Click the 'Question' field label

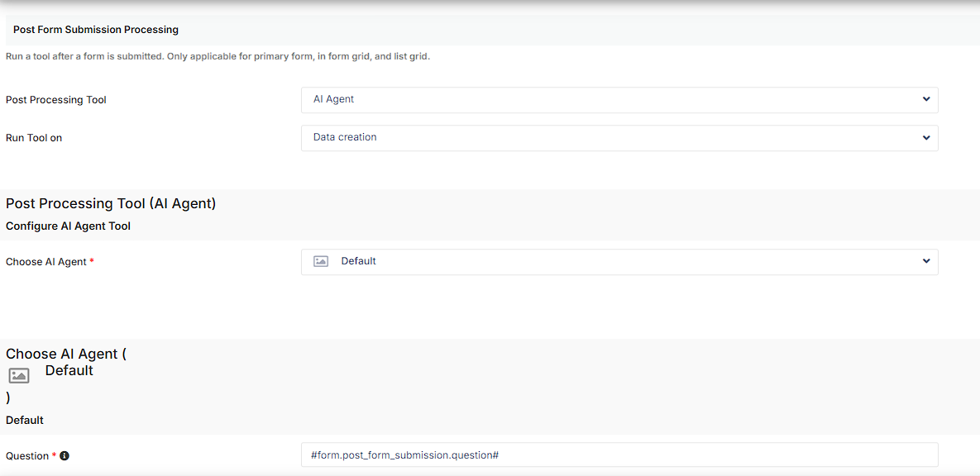tap(27, 456)
